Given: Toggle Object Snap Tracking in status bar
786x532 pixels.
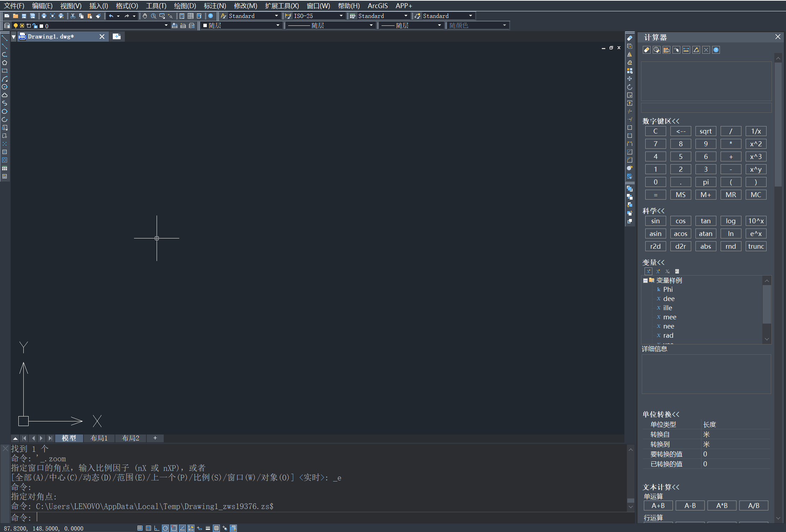Looking at the screenshot, I should pyautogui.click(x=182, y=528).
